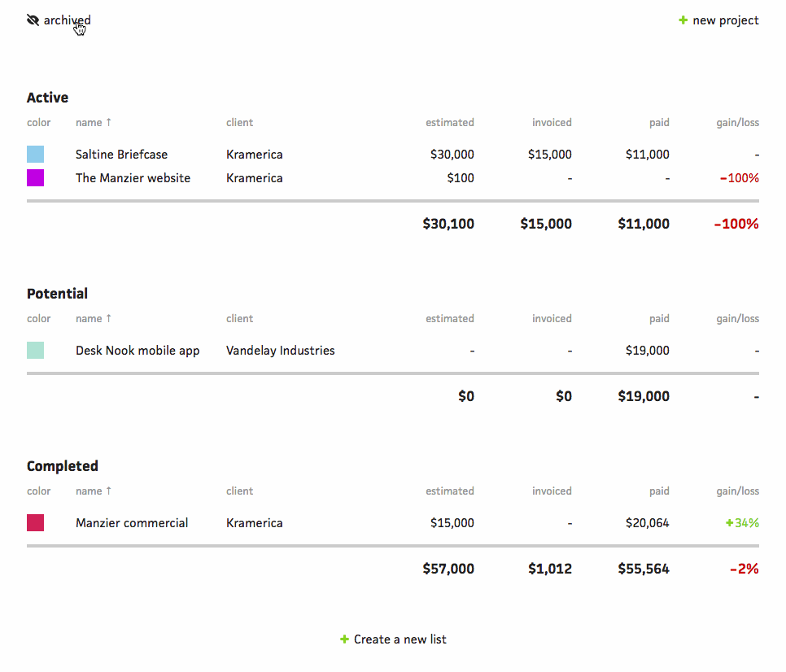Click the Create a new list link
This screenshot has width=786, height=672.
[400, 639]
